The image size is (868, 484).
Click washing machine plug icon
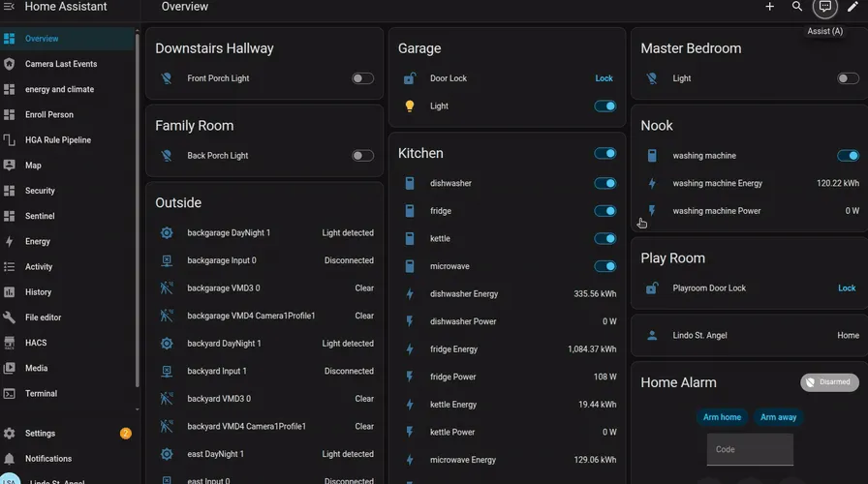coord(652,156)
